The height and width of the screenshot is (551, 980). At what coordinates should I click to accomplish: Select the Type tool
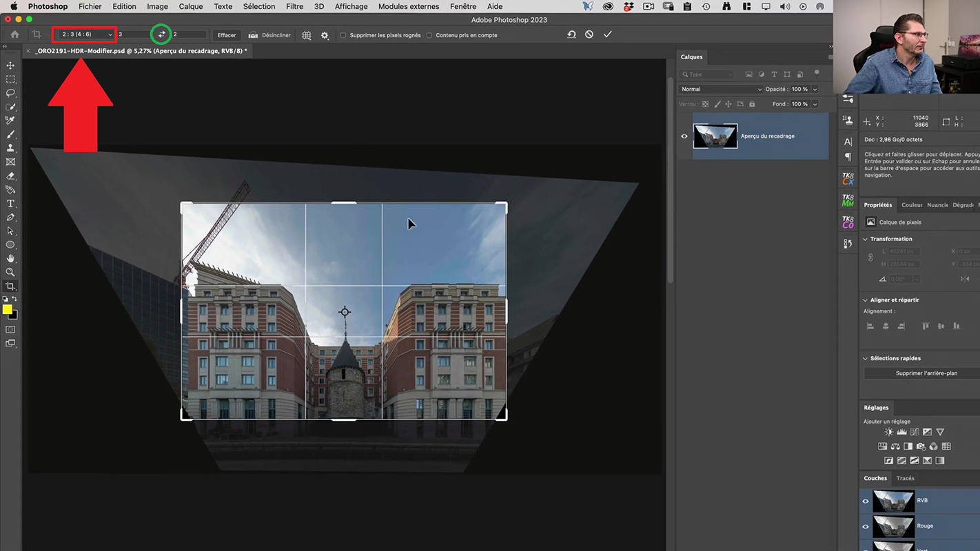10,204
